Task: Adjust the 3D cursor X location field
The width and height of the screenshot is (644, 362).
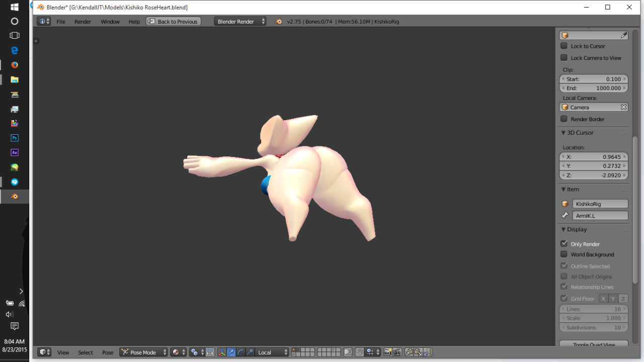Action: pos(594,157)
